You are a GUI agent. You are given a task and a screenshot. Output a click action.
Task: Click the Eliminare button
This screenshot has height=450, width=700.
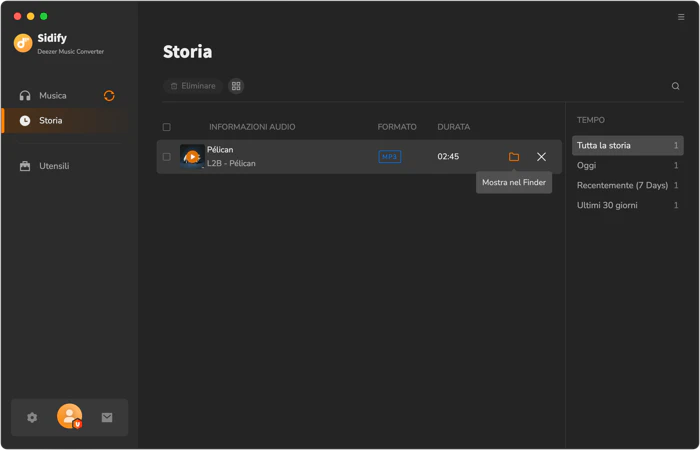[x=193, y=86]
